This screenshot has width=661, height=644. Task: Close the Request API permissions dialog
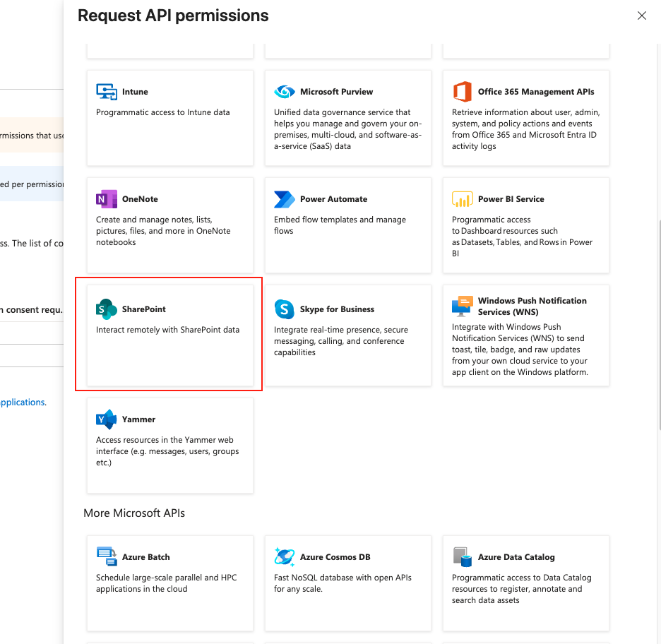tap(641, 16)
